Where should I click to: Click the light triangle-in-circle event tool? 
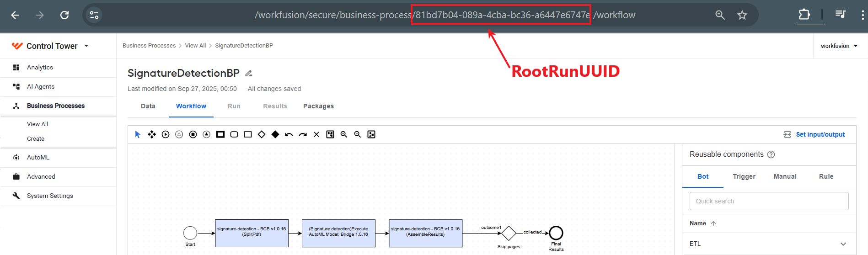(179, 134)
